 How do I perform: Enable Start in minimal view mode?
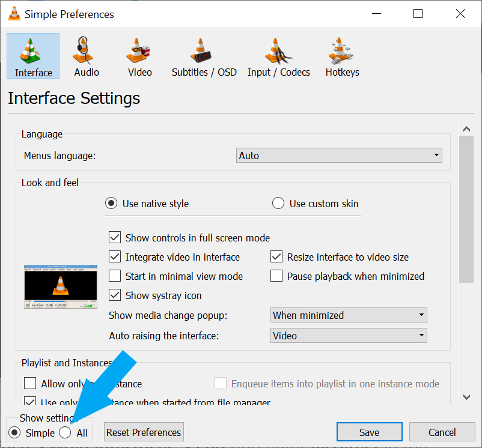point(115,276)
